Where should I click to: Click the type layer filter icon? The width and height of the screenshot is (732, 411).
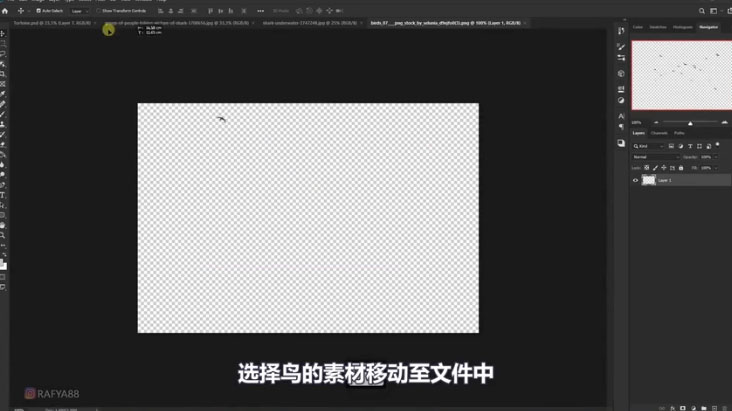point(690,146)
